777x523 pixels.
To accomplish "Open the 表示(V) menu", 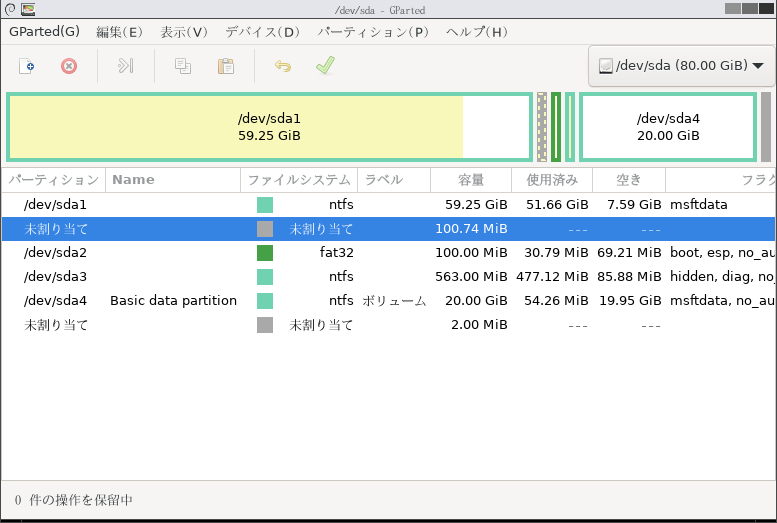I will [x=184, y=32].
